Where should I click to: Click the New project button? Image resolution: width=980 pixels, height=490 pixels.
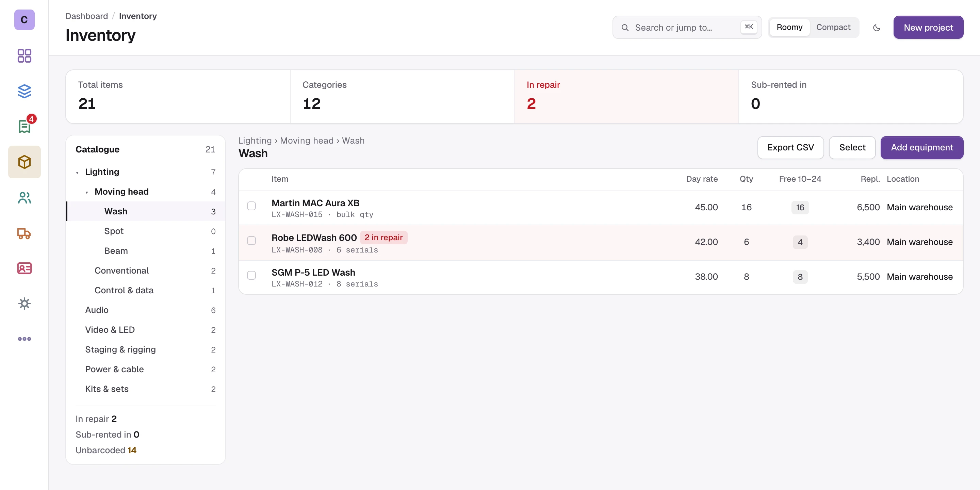click(x=928, y=27)
